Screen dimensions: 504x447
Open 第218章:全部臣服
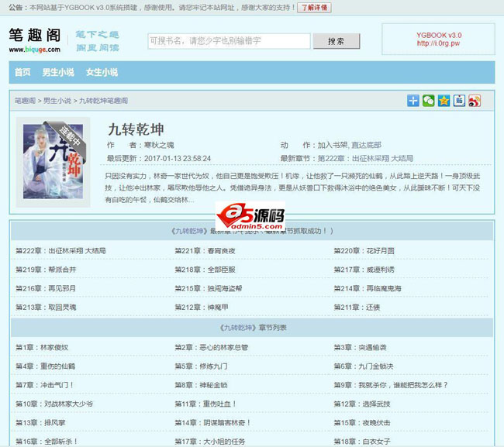click(205, 270)
